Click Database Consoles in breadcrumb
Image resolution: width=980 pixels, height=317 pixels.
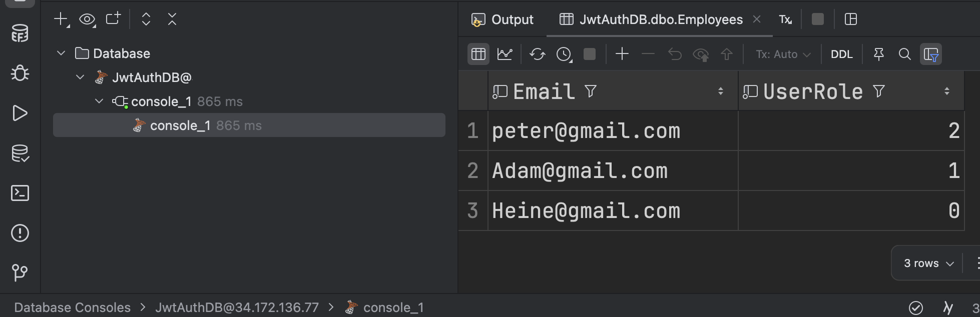[x=72, y=307]
